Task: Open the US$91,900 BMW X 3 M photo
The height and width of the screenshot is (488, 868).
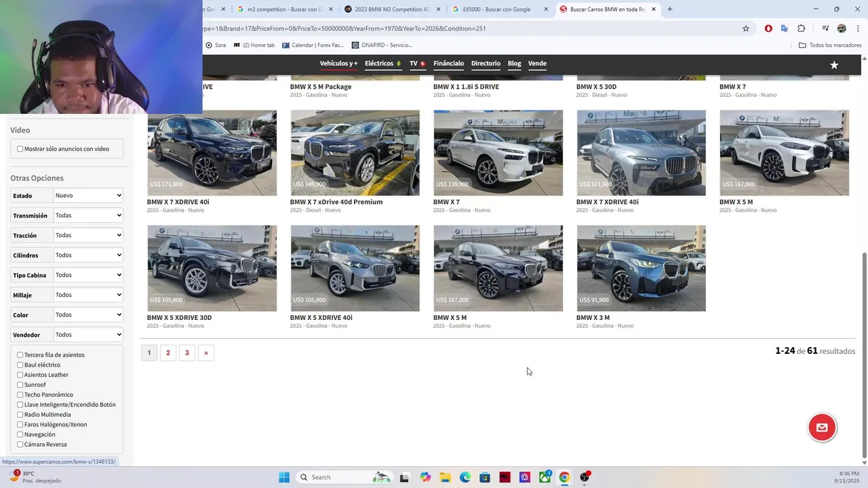Action: [x=642, y=268]
